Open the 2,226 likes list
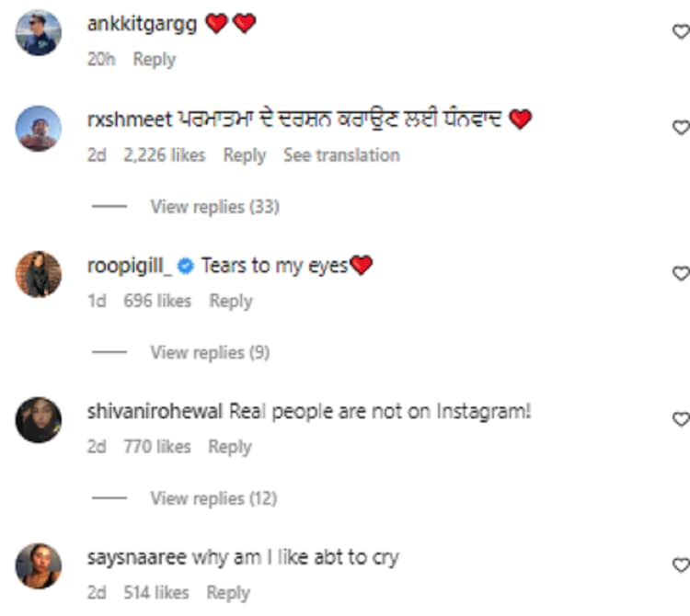The width and height of the screenshot is (690, 616). (x=164, y=155)
